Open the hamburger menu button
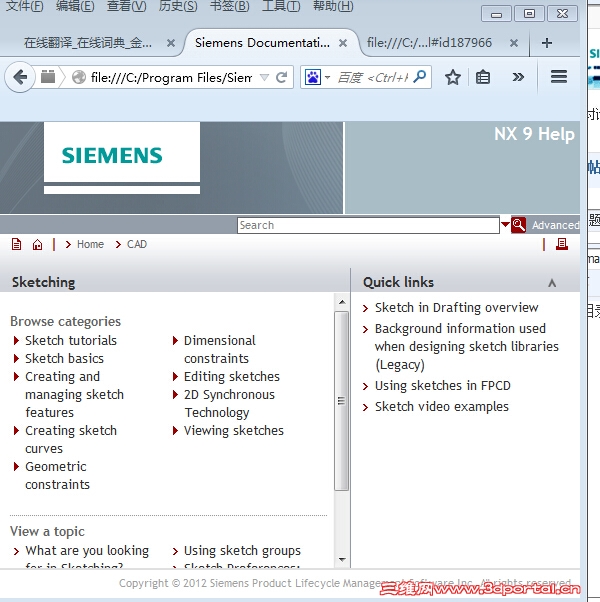600x602 pixels. pos(559,77)
